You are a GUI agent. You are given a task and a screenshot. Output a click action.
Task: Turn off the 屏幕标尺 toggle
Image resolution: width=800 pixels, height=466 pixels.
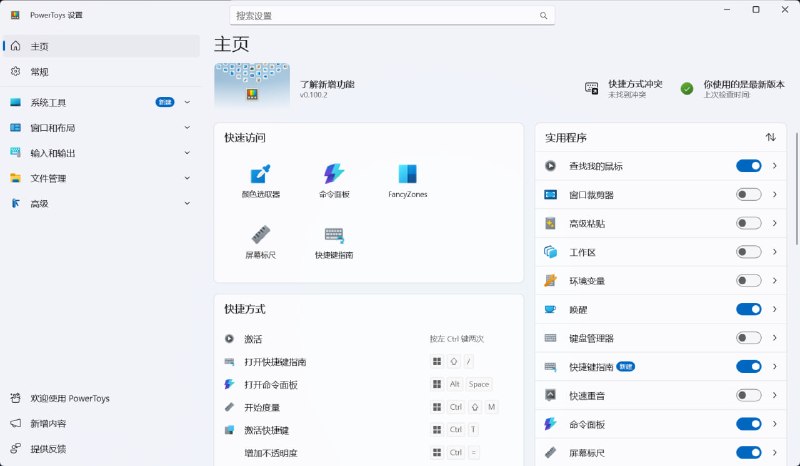pos(748,452)
